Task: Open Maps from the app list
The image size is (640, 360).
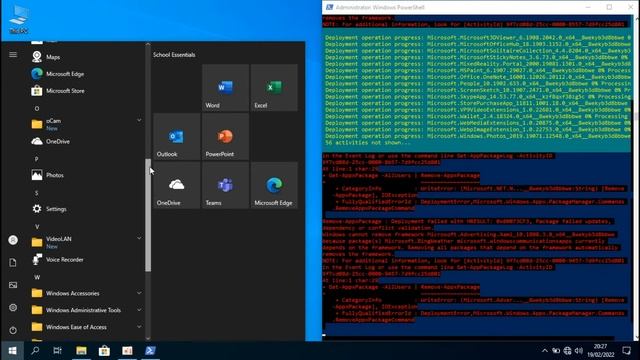Action: (x=86, y=57)
